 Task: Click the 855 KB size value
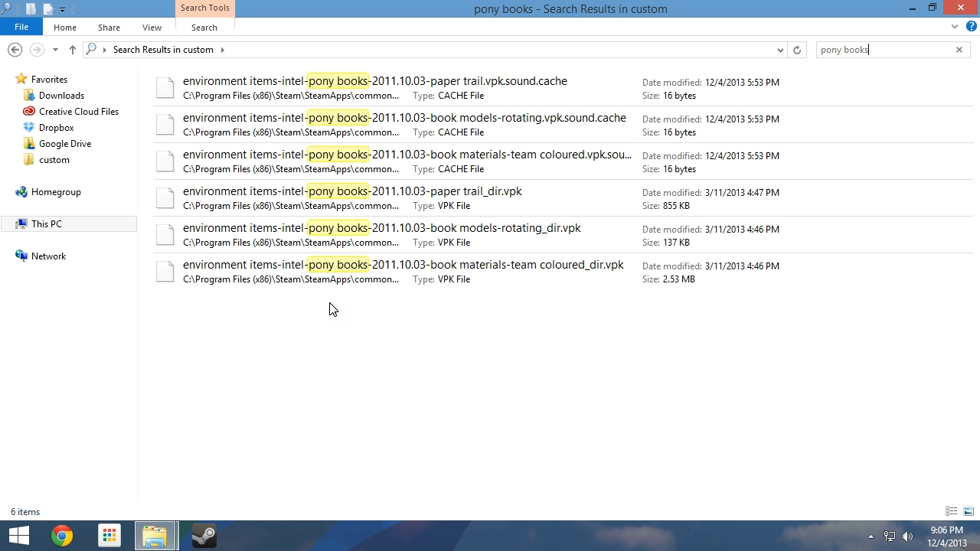[676, 206]
